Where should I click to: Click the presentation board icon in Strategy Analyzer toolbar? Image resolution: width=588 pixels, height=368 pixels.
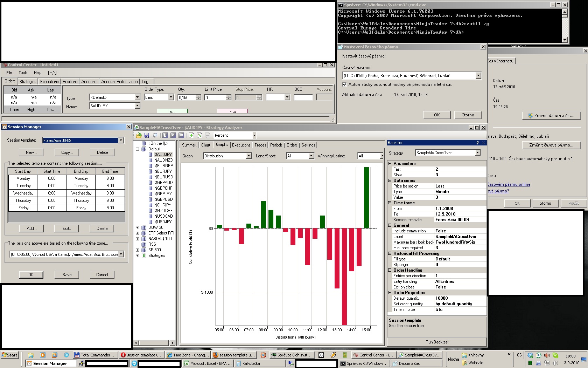coord(155,135)
